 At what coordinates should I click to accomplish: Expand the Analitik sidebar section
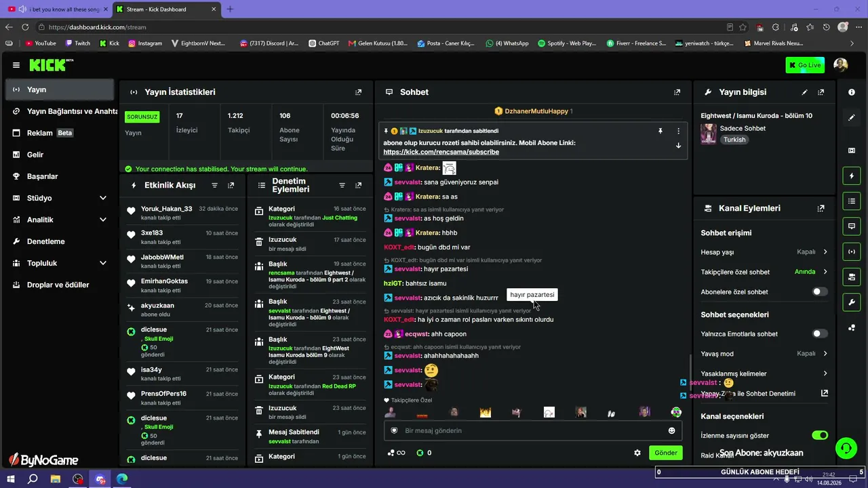coord(103,220)
